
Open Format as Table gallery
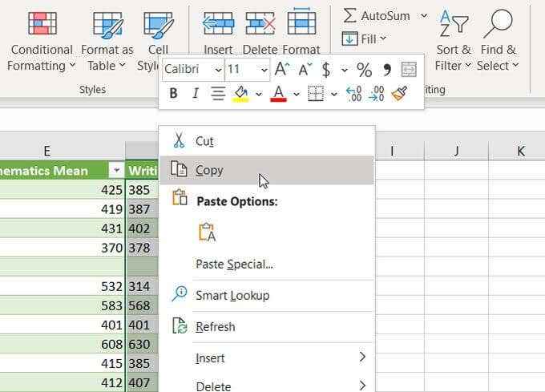[107, 41]
